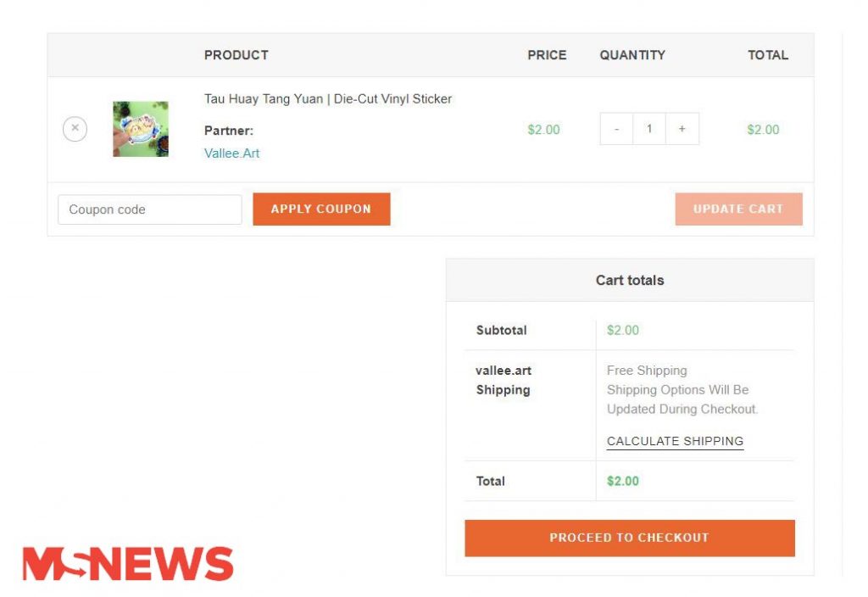Image resolution: width=868 pixels, height=597 pixels.
Task: Decrease quantity with the minus button
Action: pyautogui.click(x=617, y=129)
